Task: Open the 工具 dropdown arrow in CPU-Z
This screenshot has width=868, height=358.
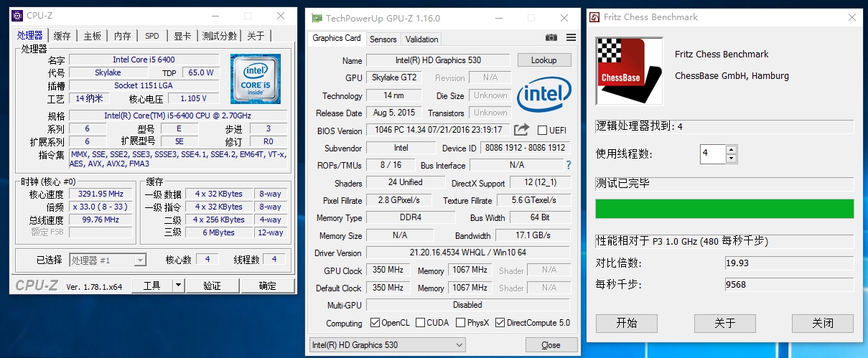Action: pyautogui.click(x=179, y=286)
